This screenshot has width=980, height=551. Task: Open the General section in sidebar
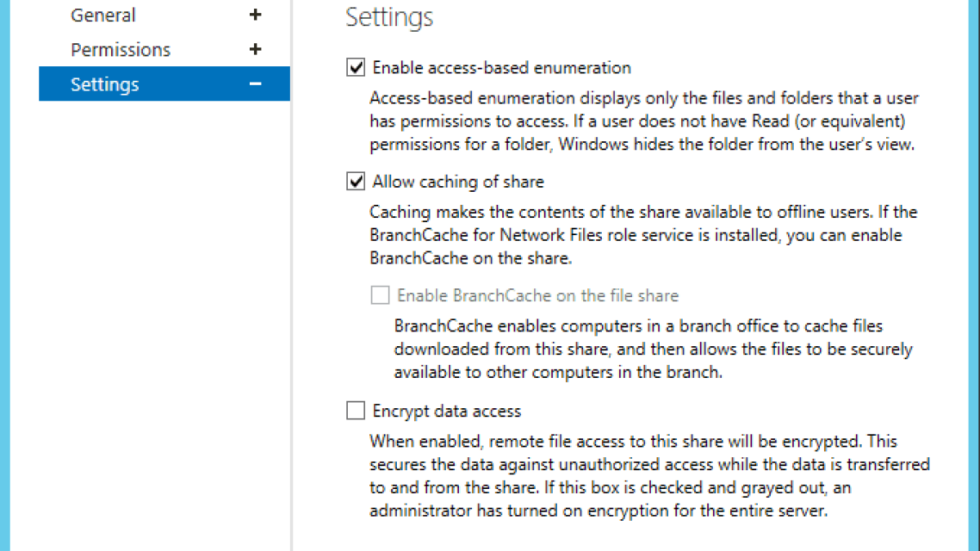point(103,15)
